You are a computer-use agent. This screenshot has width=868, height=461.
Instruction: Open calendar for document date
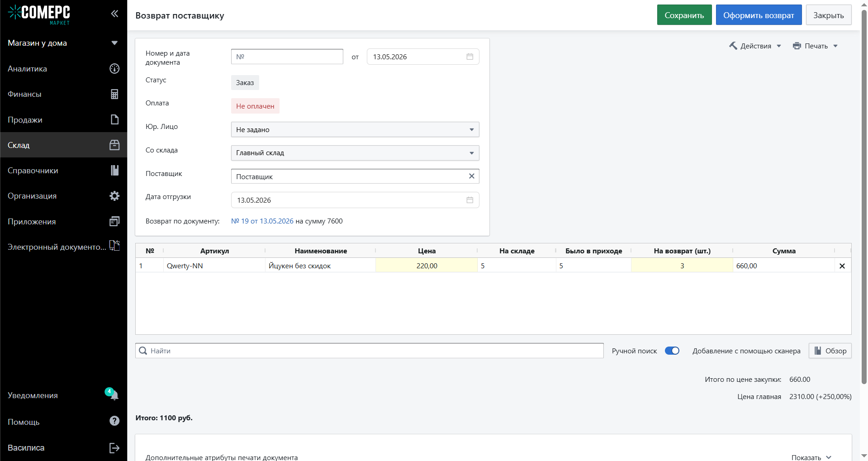point(470,57)
